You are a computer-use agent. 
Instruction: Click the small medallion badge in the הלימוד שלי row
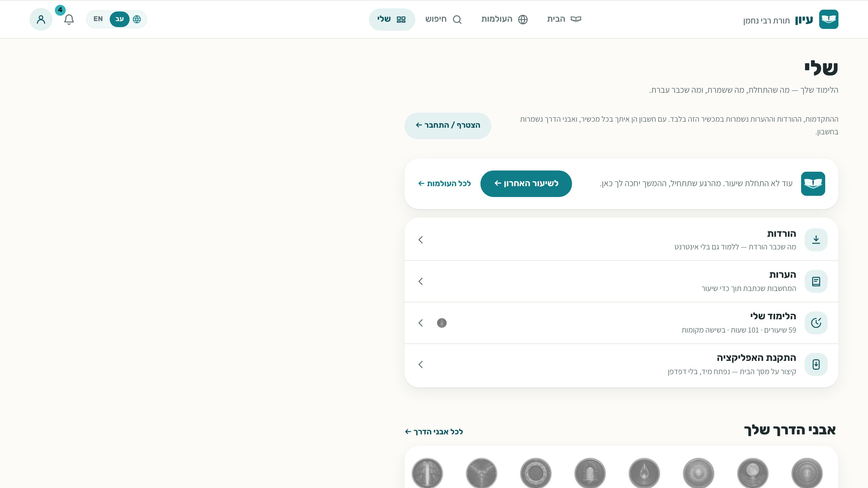[442, 323]
